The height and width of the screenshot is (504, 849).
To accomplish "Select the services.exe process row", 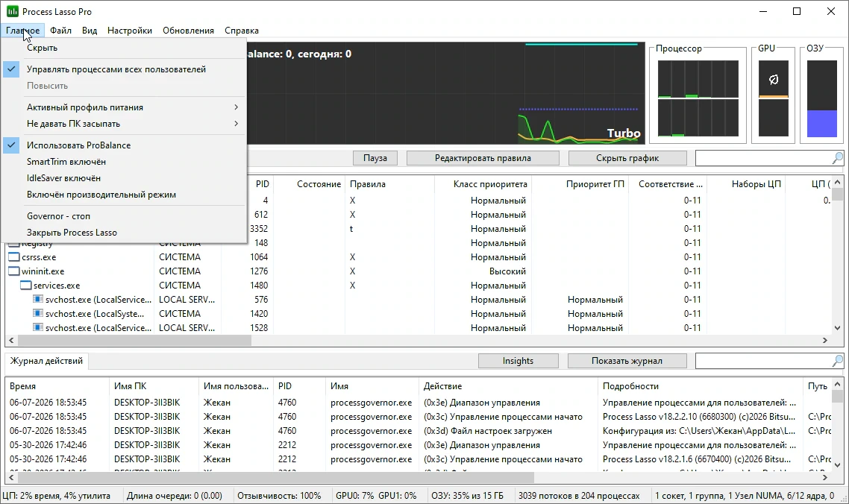I will pyautogui.click(x=418, y=286).
